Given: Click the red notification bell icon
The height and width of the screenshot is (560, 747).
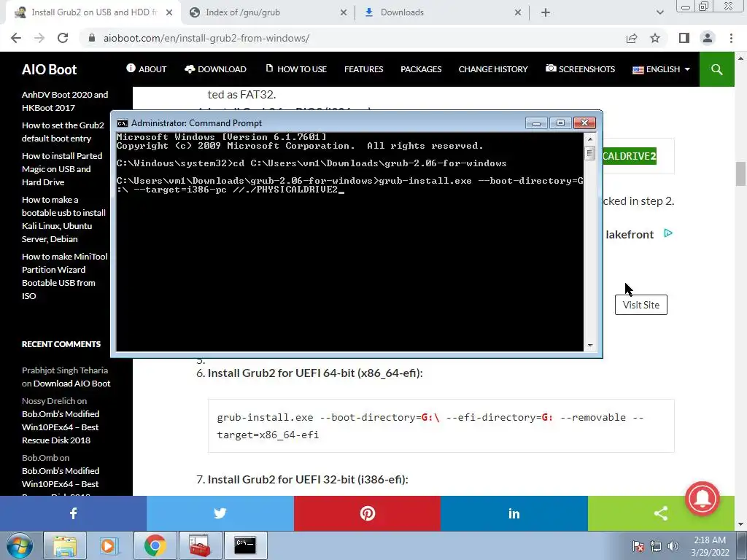Looking at the screenshot, I should [703, 499].
